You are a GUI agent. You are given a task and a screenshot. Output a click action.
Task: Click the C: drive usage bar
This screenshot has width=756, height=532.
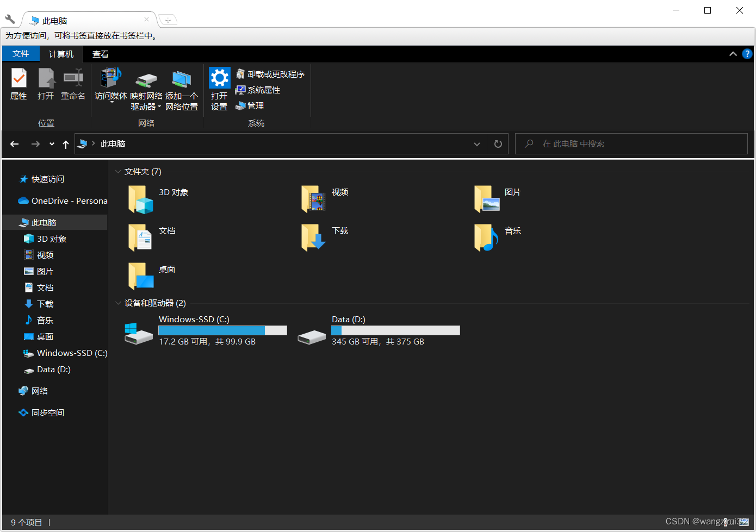point(222,330)
